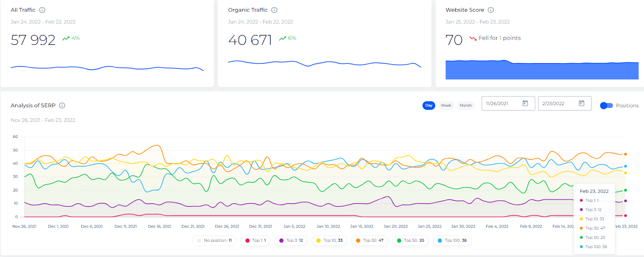The image size is (644, 257).
Task: Toggle the Top 10 legend series
Action: pos(329,241)
